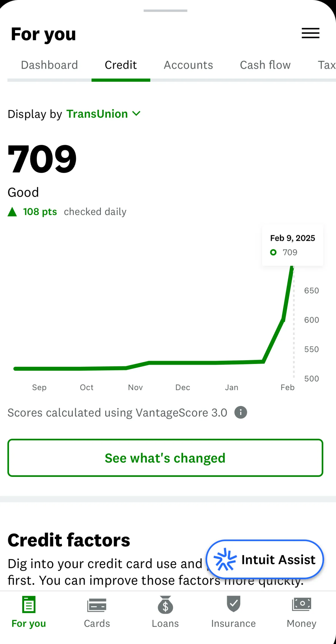Tap the Jan label on score chart
The image size is (336, 644).
232,388
